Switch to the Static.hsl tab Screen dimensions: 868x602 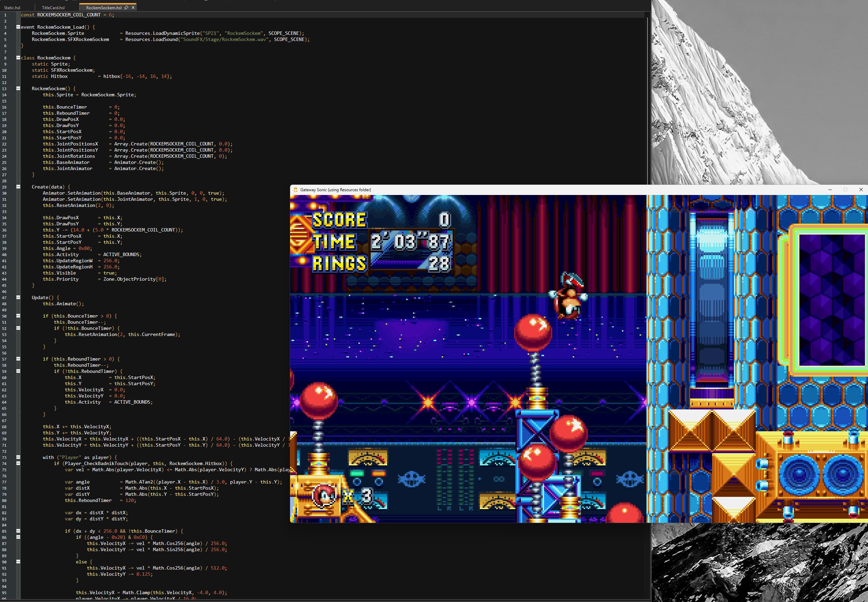point(12,8)
